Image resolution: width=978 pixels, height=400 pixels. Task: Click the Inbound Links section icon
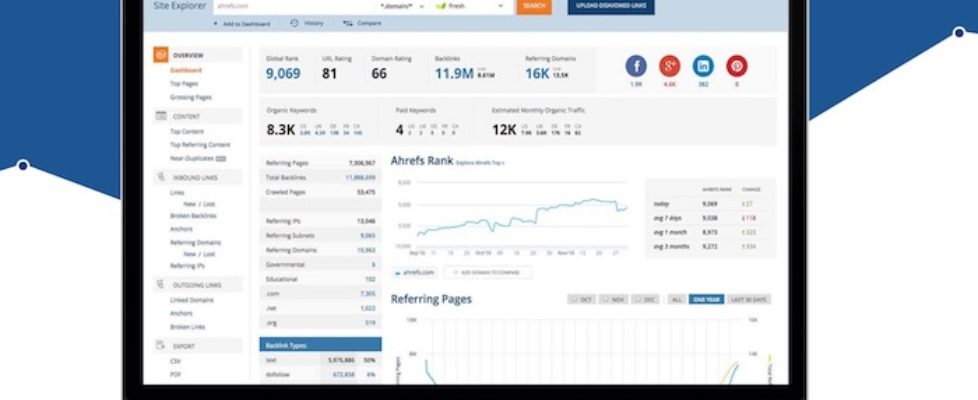[x=160, y=177]
